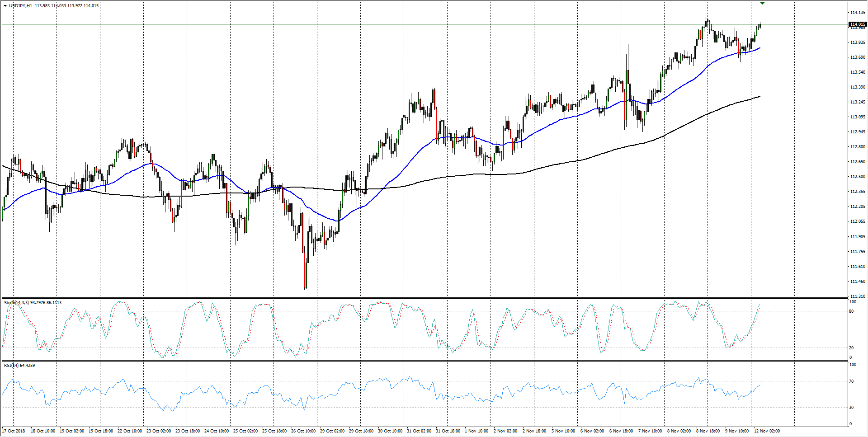Click the 12 Nov 02:00 time label
This screenshot has height=437, width=868.
click(767, 431)
